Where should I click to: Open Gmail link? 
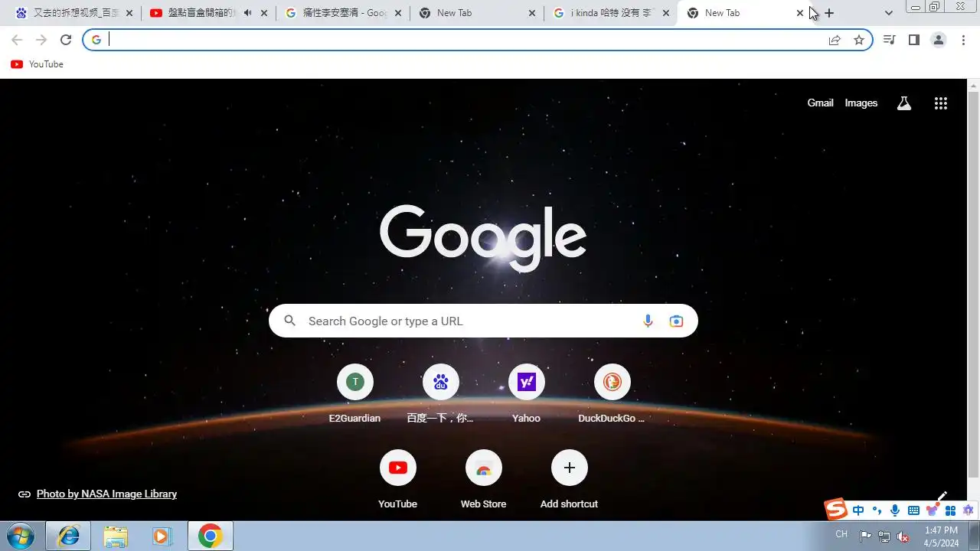tap(820, 103)
